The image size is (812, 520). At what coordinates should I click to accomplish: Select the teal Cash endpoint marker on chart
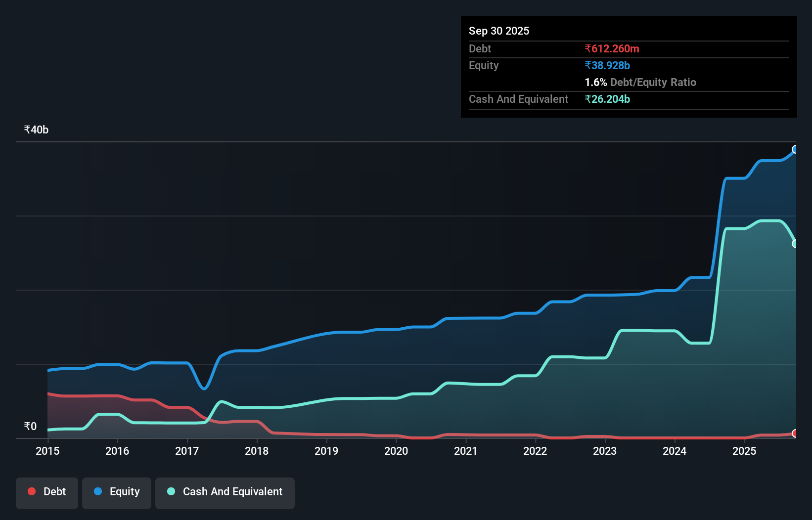[x=795, y=243]
